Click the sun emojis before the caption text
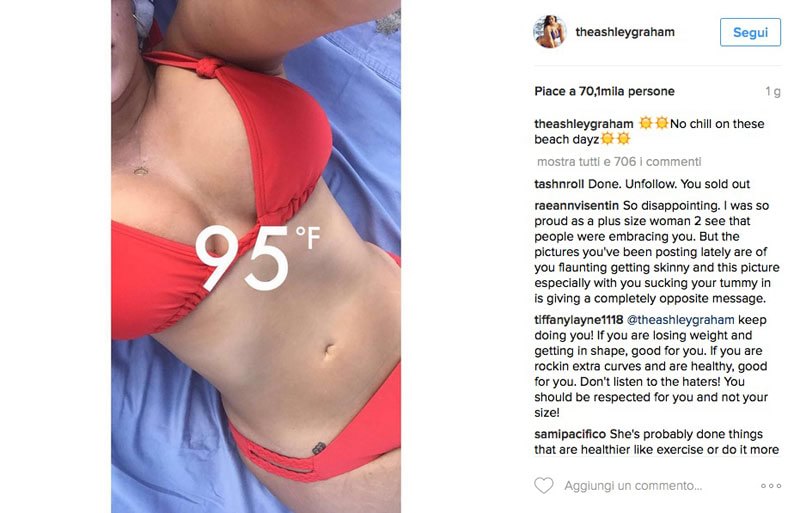The width and height of the screenshot is (800, 513). [x=654, y=124]
